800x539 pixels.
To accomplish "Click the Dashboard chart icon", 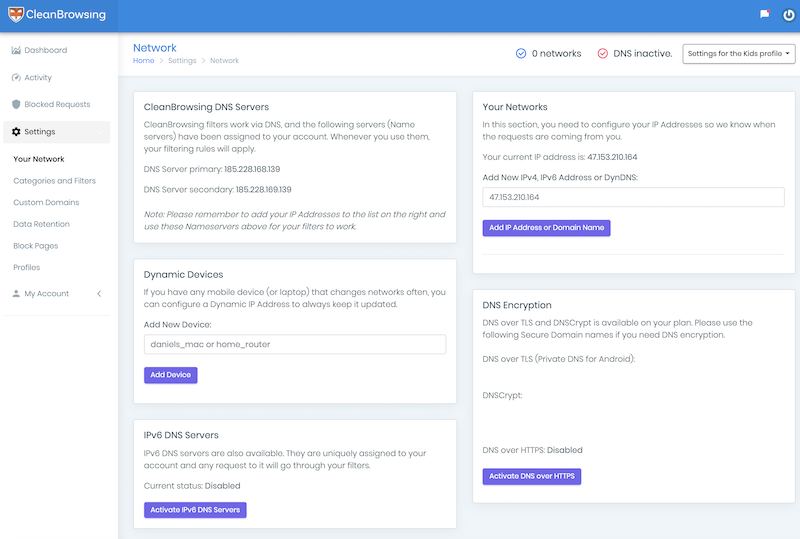I will click(x=16, y=50).
